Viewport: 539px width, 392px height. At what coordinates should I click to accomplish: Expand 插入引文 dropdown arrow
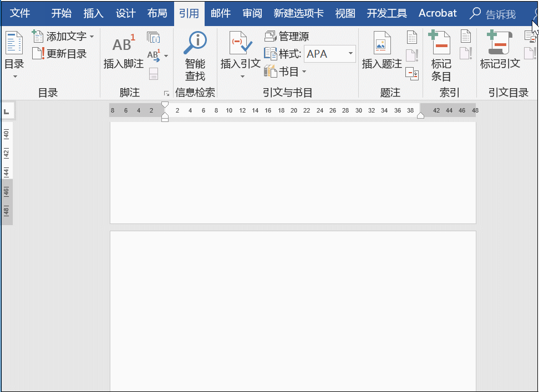tap(242, 77)
